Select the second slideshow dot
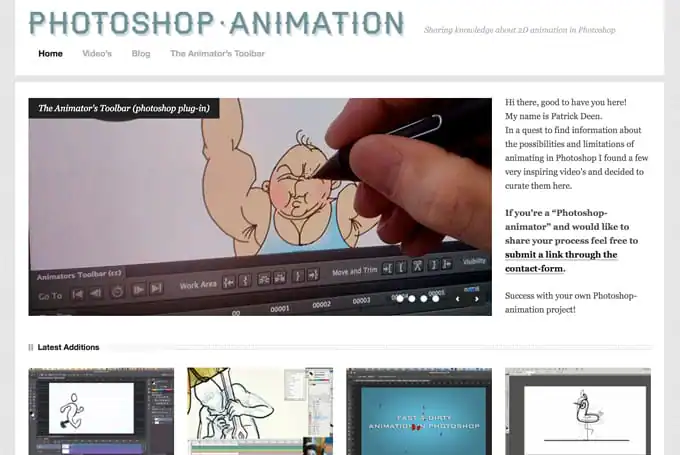 (412, 298)
